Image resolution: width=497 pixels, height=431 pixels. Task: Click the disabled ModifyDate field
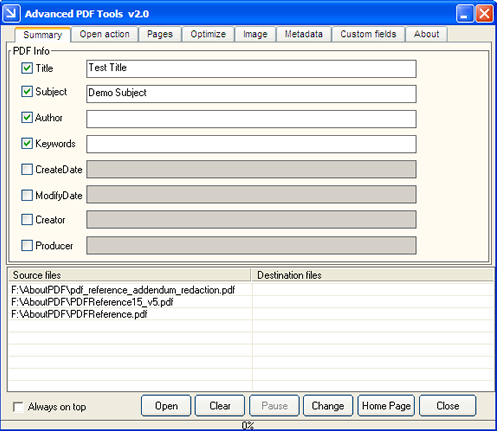coord(251,194)
